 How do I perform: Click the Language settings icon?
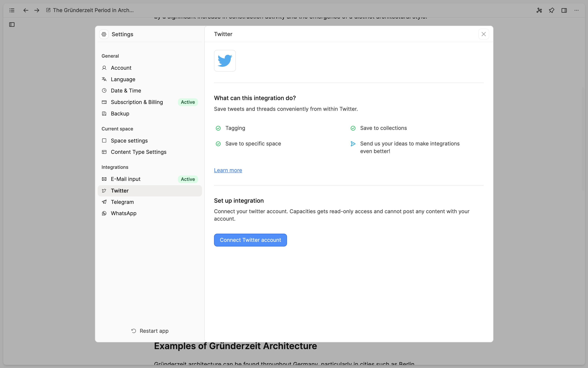click(x=104, y=79)
